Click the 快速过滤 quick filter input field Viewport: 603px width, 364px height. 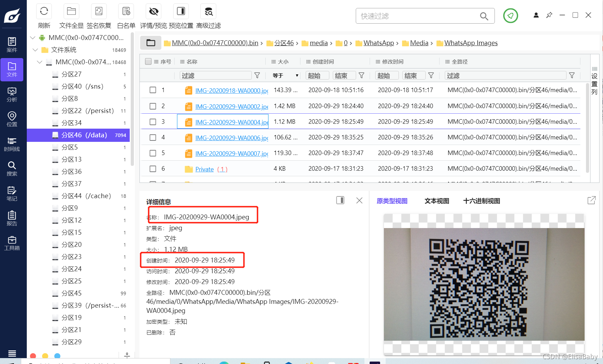pos(419,16)
